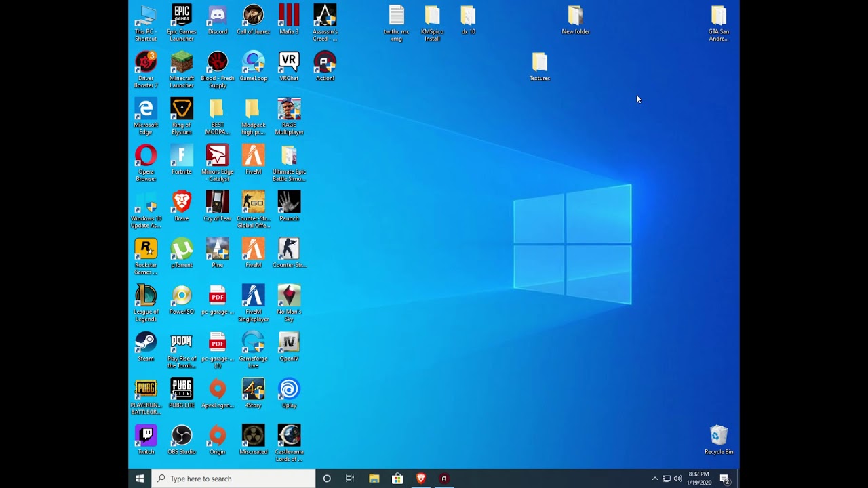The width and height of the screenshot is (868, 488).
Task: Click the Apex Legends icon
Action: pos(218,393)
